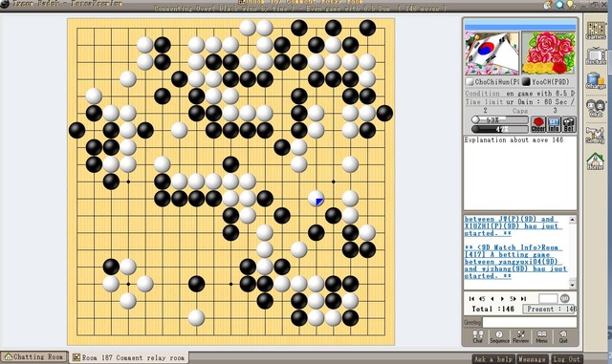
Task: Open the Games sidebar icon
Action: coord(596,31)
